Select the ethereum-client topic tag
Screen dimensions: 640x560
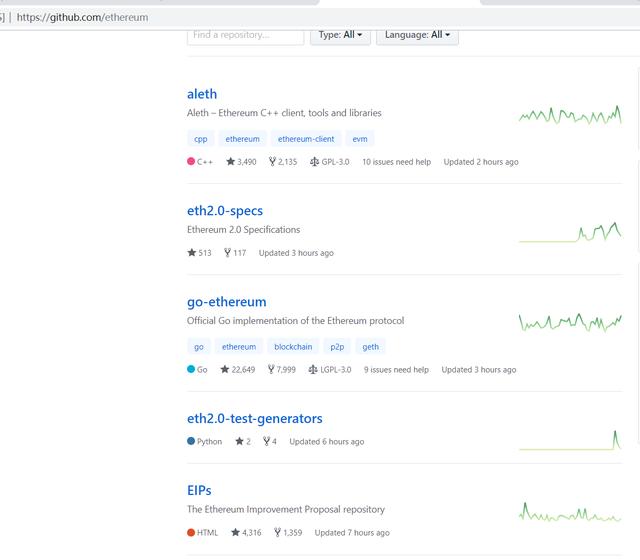point(306,139)
